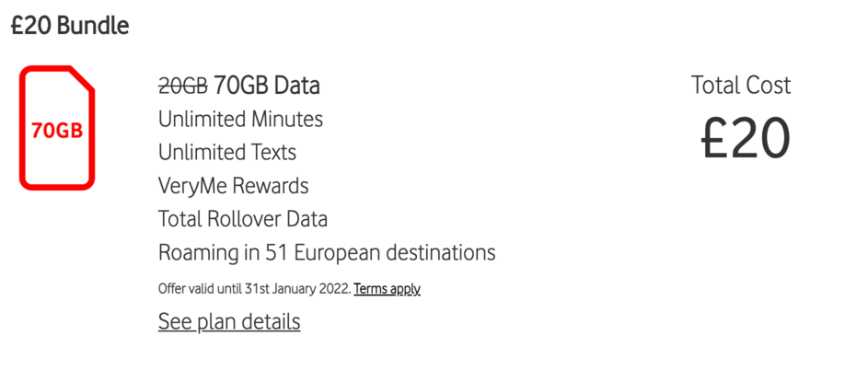The height and width of the screenshot is (370, 868).
Task: Select the Unlimited Texts feature line
Action: pos(227,152)
